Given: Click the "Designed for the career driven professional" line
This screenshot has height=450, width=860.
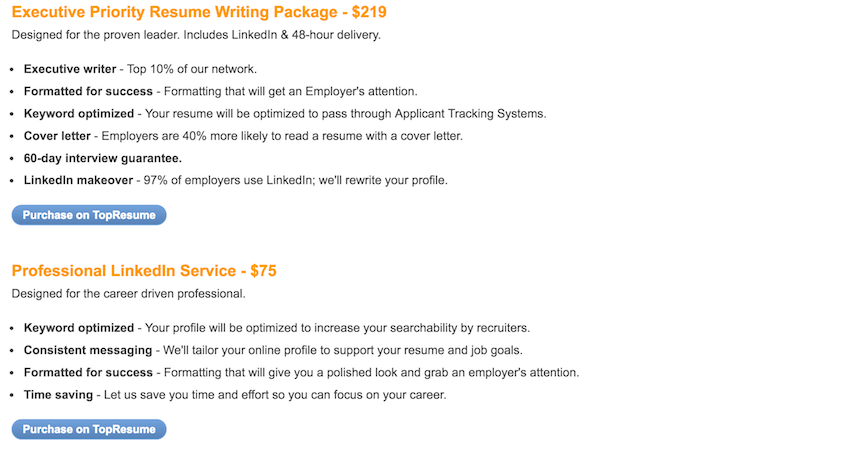Looking at the screenshot, I should 128,294.
